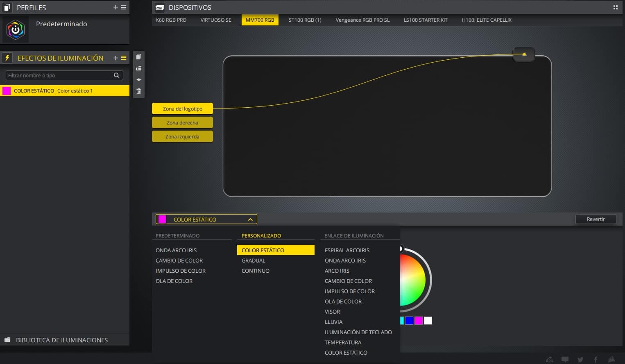This screenshot has height=364, width=625.
Task: Open the Perfiles hamburger menu
Action: (124, 7)
